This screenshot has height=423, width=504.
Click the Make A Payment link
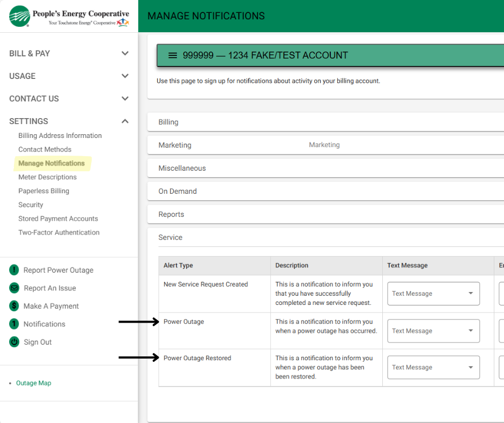click(51, 306)
